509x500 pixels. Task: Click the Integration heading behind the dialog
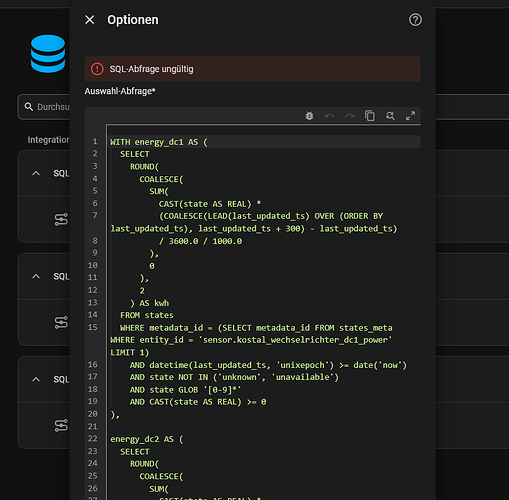(x=48, y=140)
